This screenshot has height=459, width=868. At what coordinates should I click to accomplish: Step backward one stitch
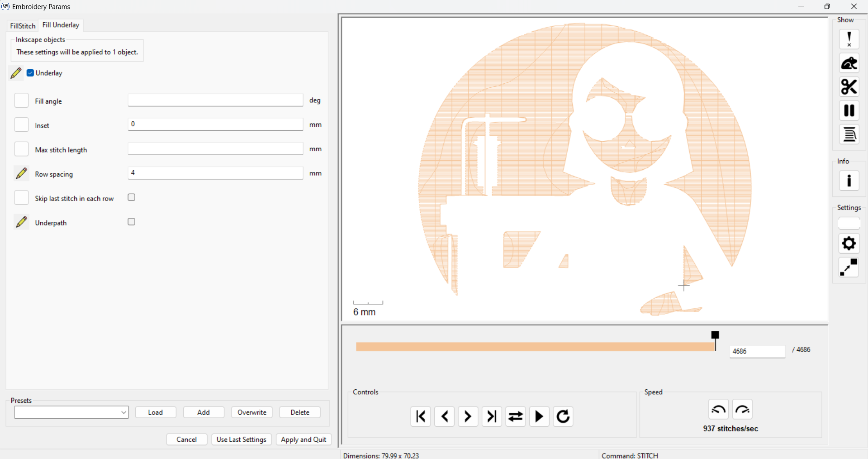[444, 416]
